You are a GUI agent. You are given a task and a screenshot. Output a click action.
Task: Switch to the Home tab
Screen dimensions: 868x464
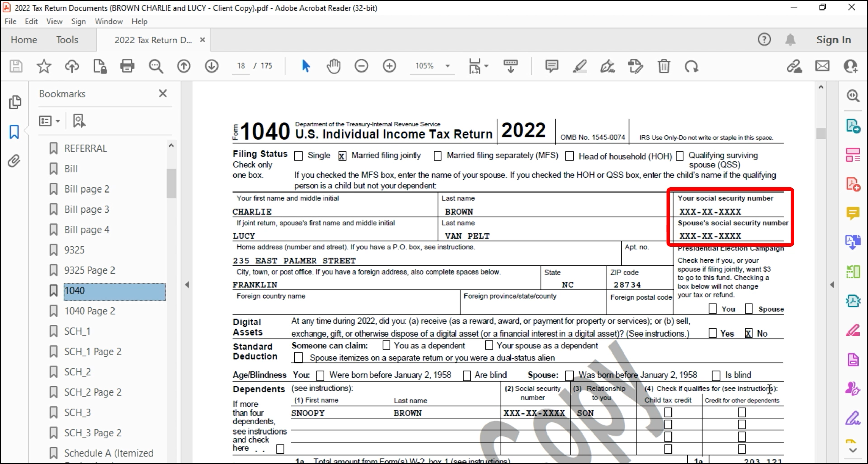(24, 40)
